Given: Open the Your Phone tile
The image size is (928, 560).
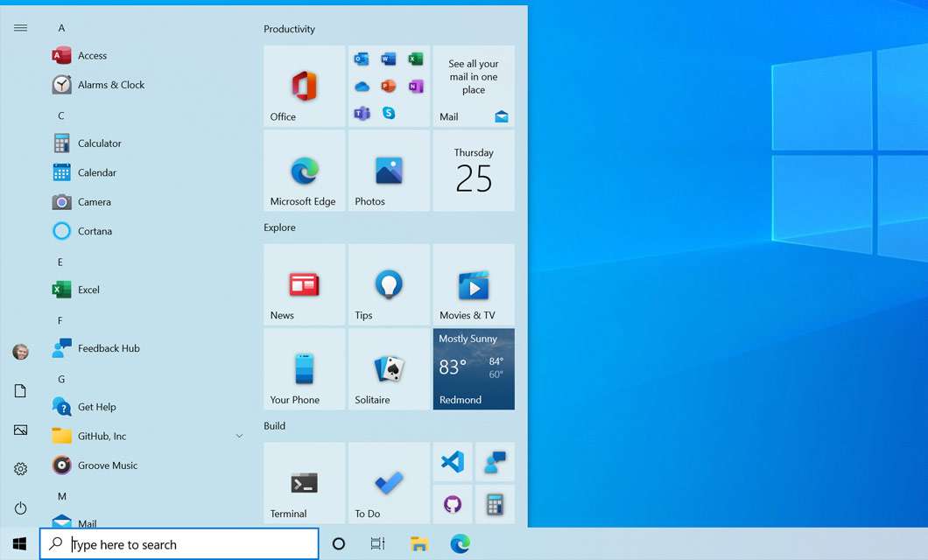Looking at the screenshot, I should click(304, 368).
